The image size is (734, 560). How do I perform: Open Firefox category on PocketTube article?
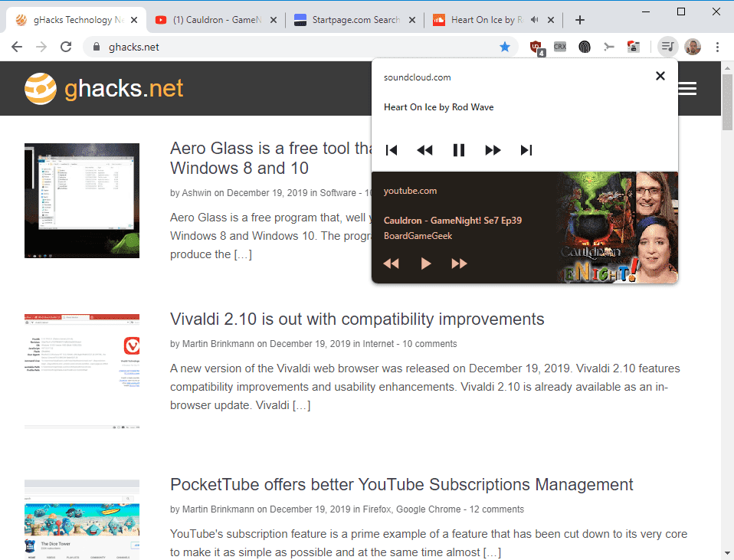(x=376, y=509)
